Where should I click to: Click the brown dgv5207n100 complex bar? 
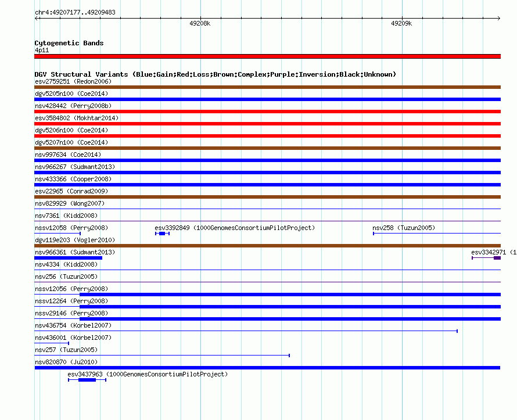pyautogui.click(x=267, y=148)
